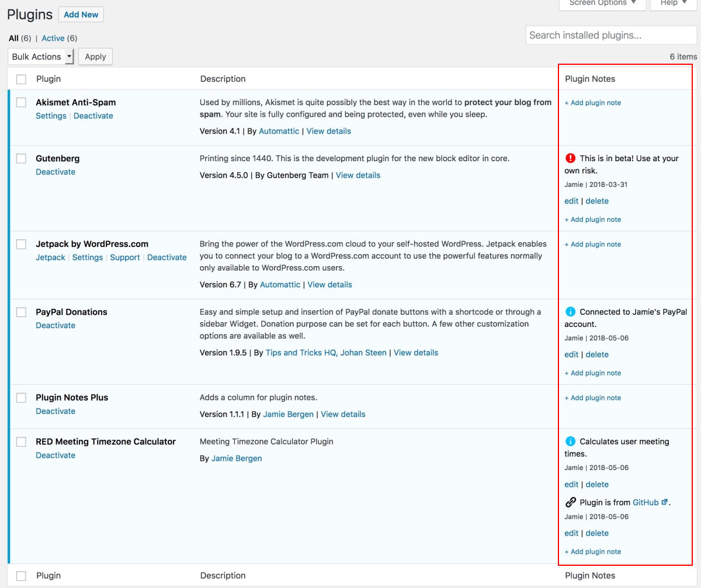Click the chain link icon on the GitHub note

click(x=571, y=502)
